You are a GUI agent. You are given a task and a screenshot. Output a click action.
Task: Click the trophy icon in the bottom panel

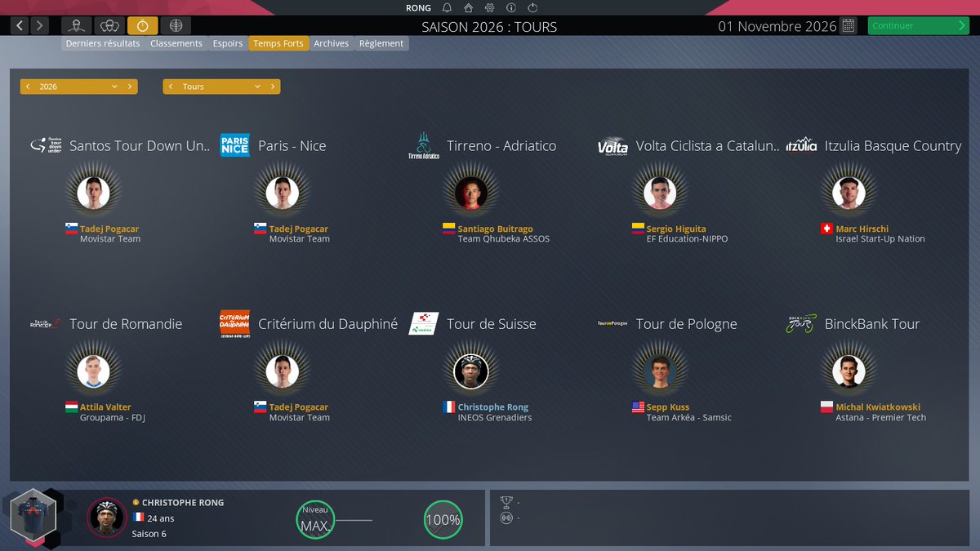pos(506,501)
